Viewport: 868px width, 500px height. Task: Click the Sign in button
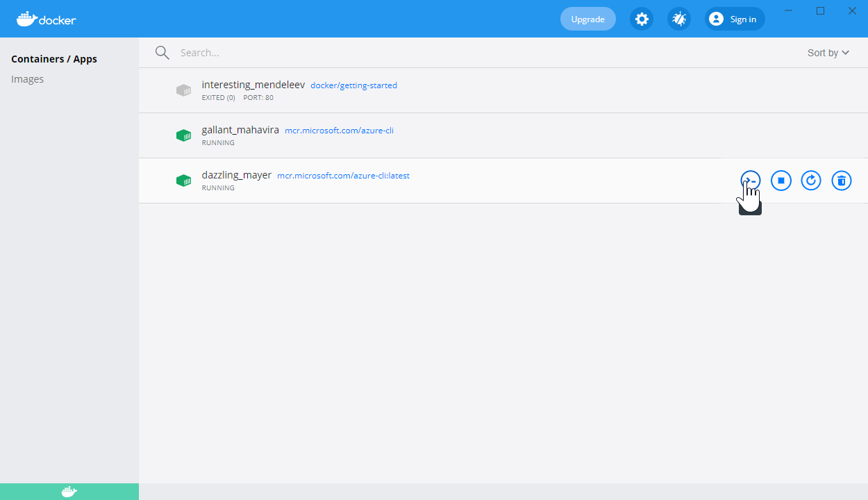[735, 19]
